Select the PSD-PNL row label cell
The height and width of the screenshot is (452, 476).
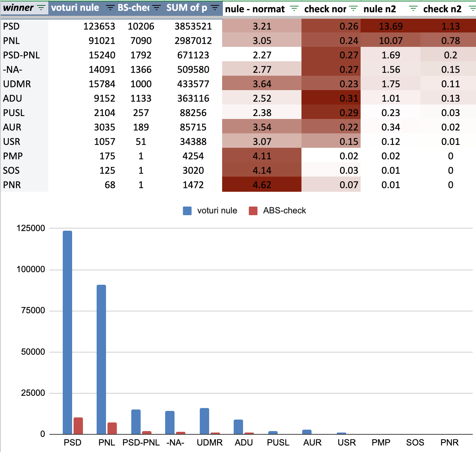(25, 55)
